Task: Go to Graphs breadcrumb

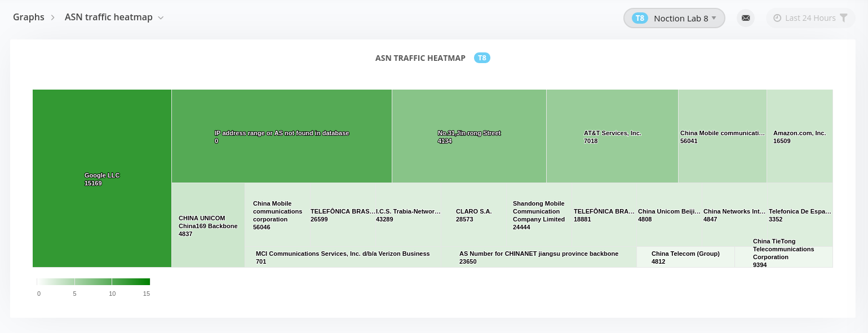Action: click(x=29, y=17)
